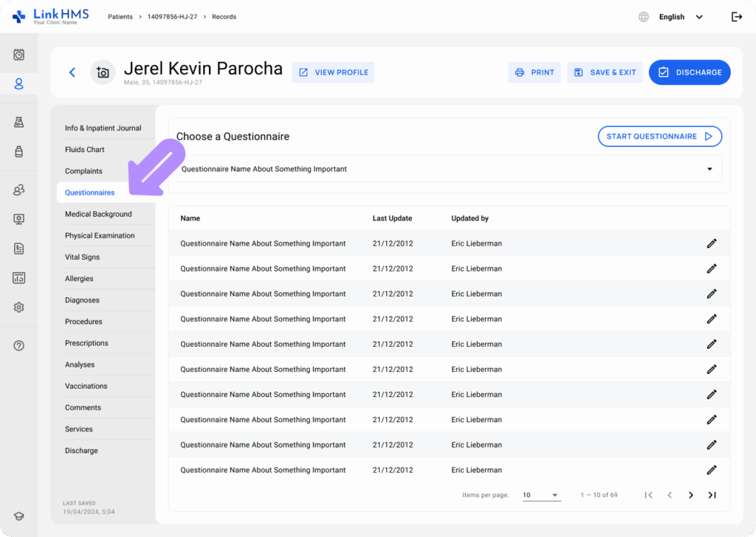Click the settings gear sidebar icon
Screen dimensions: 756x537
tap(19, 308)
